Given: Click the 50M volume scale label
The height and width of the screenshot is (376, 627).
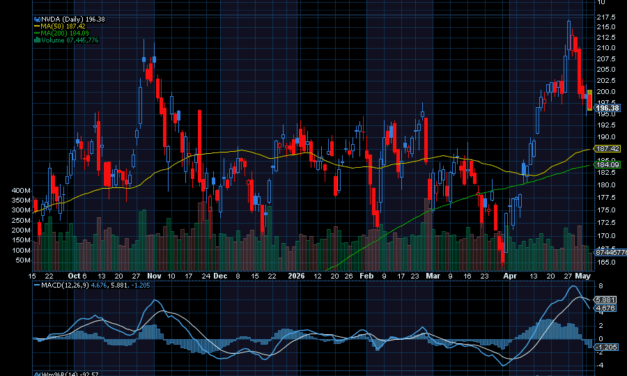Looking at the screenshot, I should [23, 260].
